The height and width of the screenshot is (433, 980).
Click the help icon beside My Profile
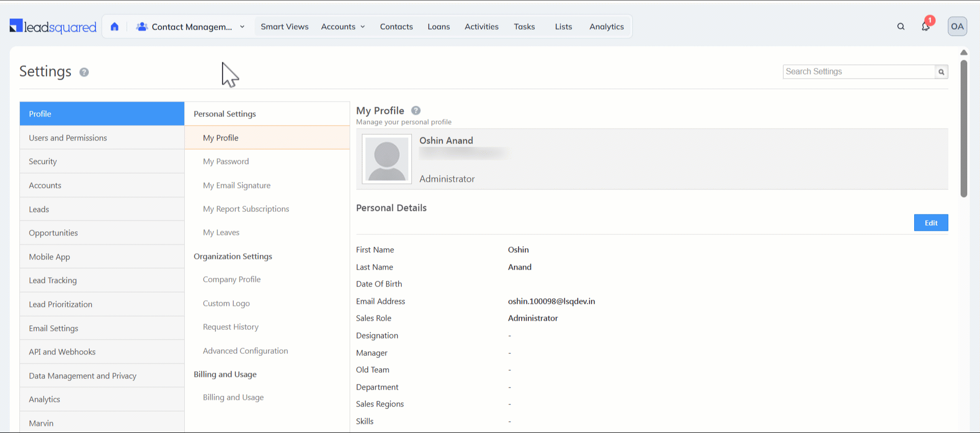click(x=416, y=110)
